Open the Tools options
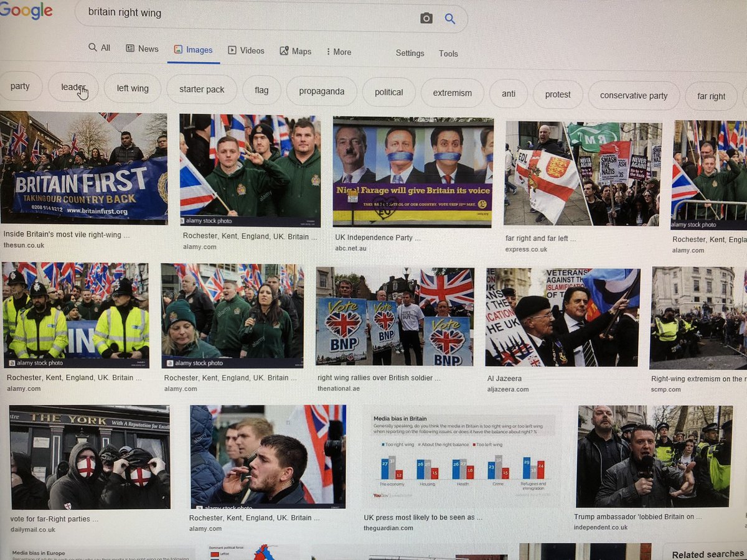This screenshot has height=560, width=747. pyautogui.click(x=448, y=54)
